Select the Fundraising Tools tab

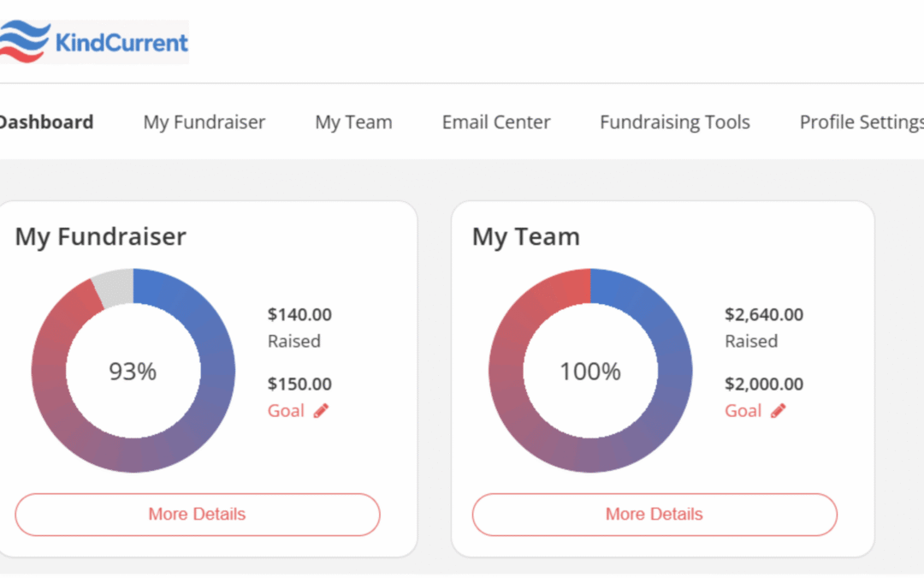pos(675,122)
